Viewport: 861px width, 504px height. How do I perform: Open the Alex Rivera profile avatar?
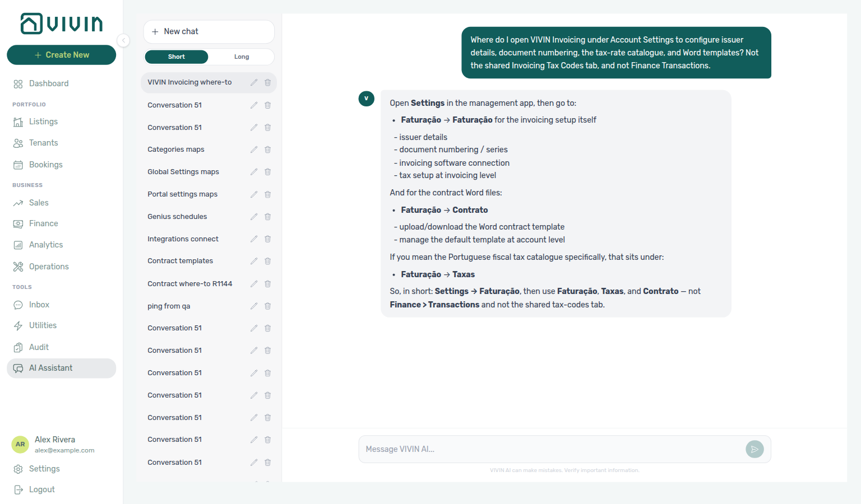[x=20, y=445]
